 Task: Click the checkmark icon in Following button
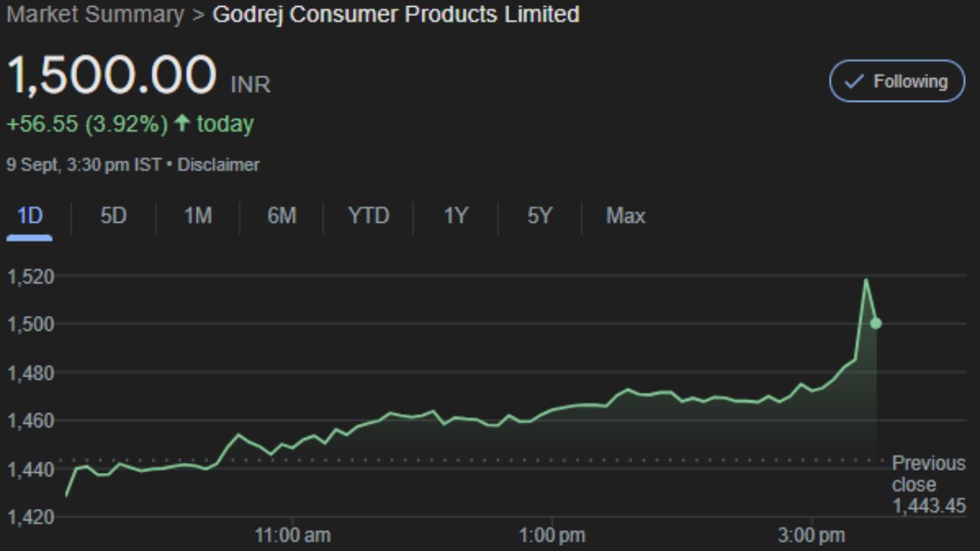click(854, 81)
